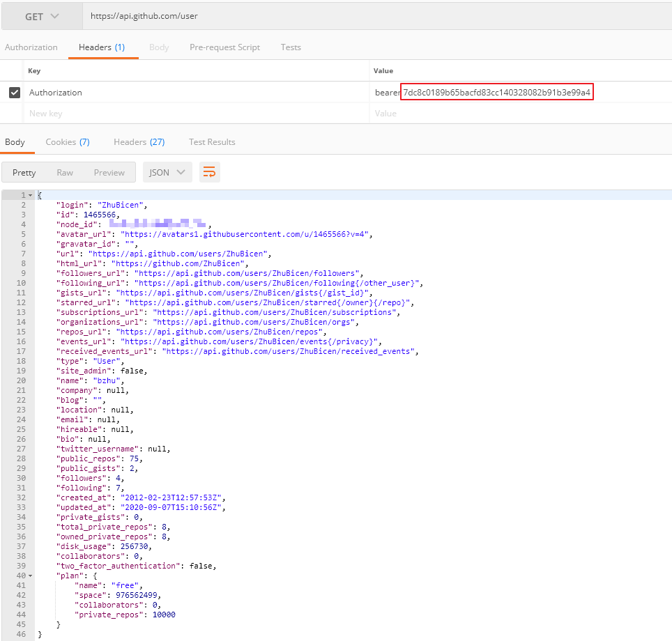Click the New key header field
This screenshot has width=672, height=641.
pyautogui.click(x=195, y=114)
